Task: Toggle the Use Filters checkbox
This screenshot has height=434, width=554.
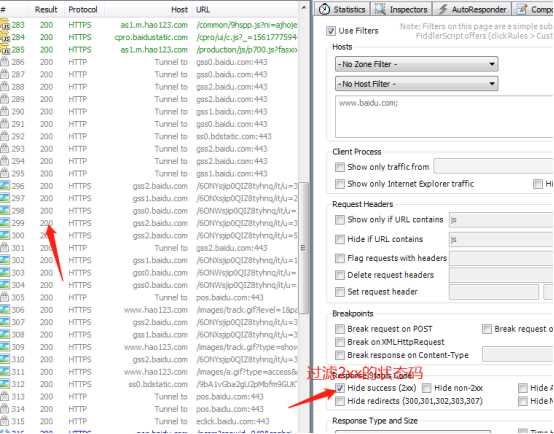Action: point(331,31)
